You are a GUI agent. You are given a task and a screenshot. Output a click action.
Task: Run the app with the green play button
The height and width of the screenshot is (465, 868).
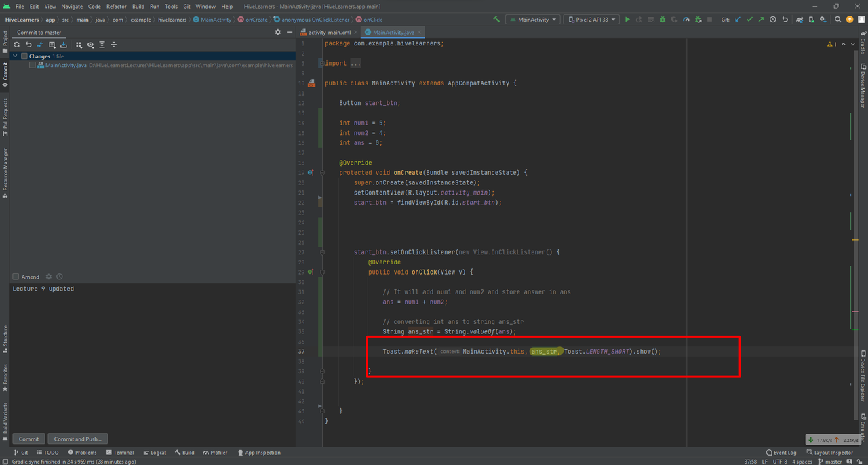pos(627,20)
